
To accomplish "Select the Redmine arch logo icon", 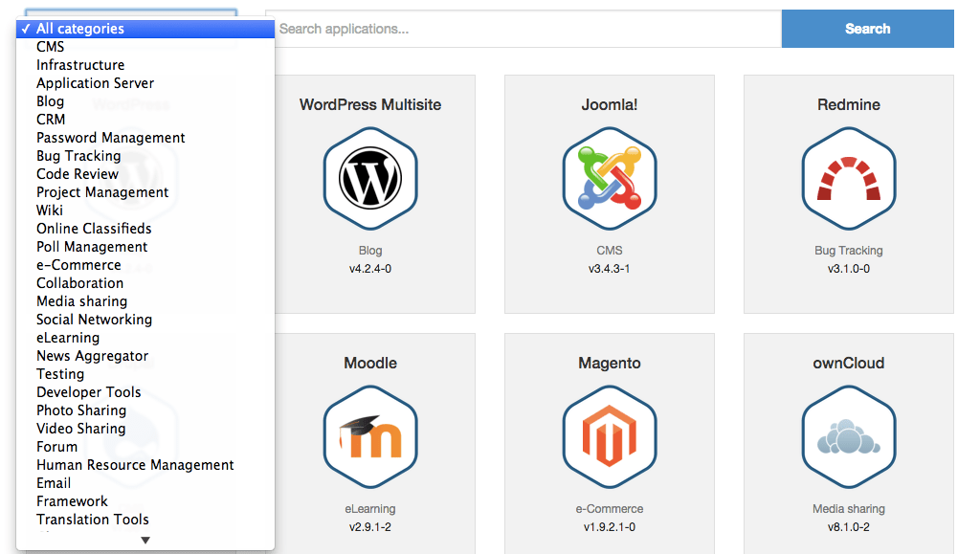I will click(849, 179).
